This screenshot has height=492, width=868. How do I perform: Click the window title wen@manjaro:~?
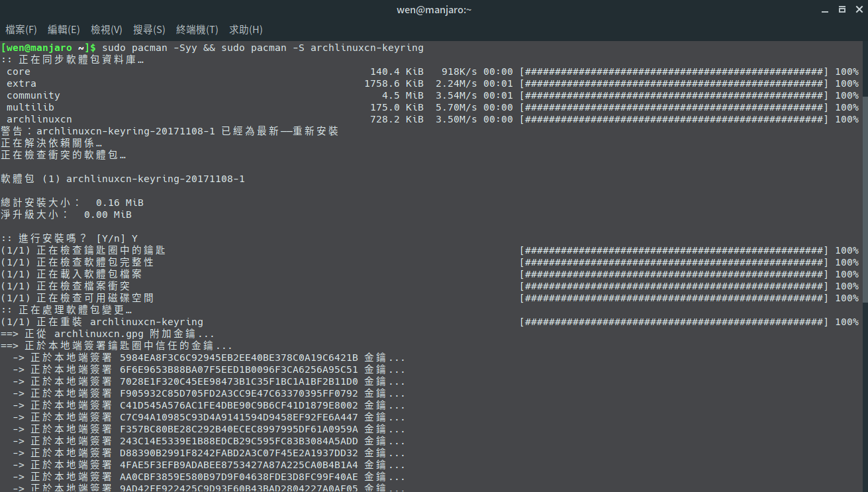[434, 9]
